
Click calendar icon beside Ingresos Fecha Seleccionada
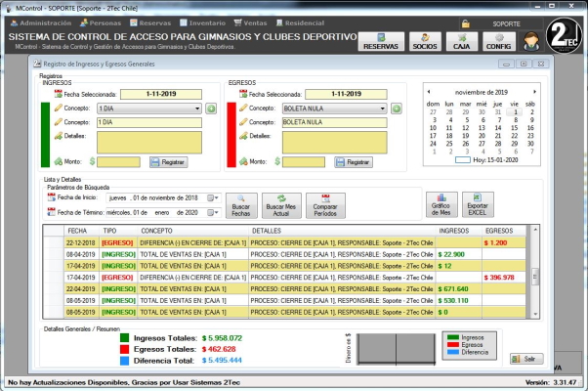click(x=59, y=94)
